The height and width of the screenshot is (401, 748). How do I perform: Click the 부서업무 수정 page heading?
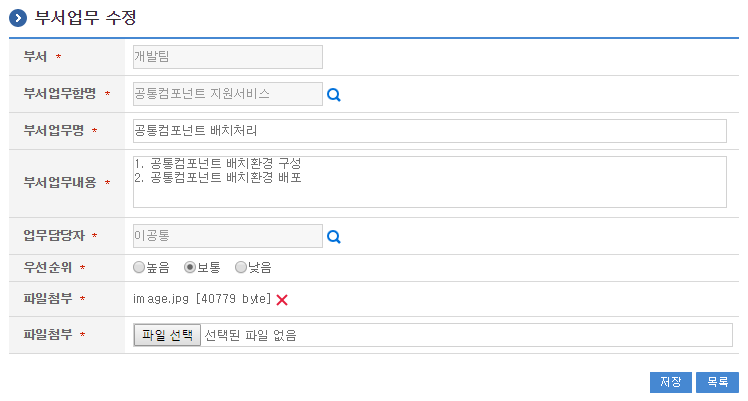pyautogui.click(x=85, y=17)
